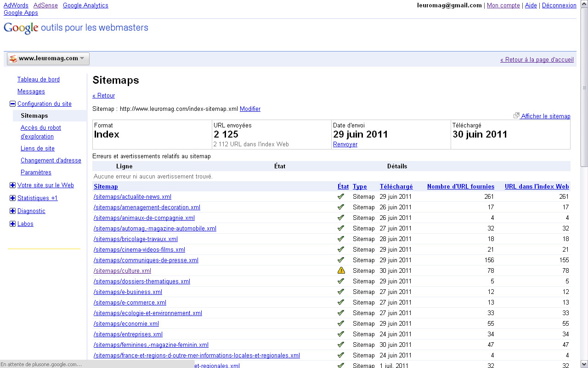Click the Renvoyer link
588x368 pixels.
pos(345,144)
